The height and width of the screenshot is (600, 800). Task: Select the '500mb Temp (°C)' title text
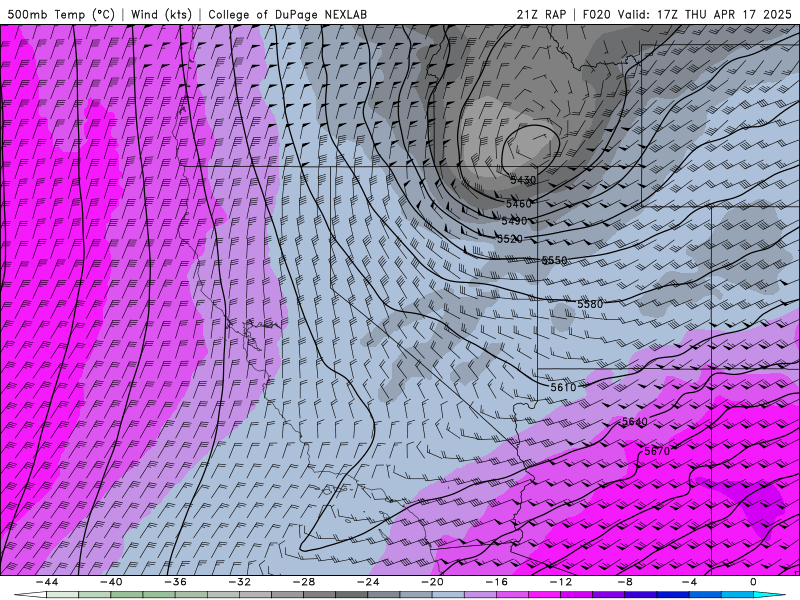click(x=61, y=14)
